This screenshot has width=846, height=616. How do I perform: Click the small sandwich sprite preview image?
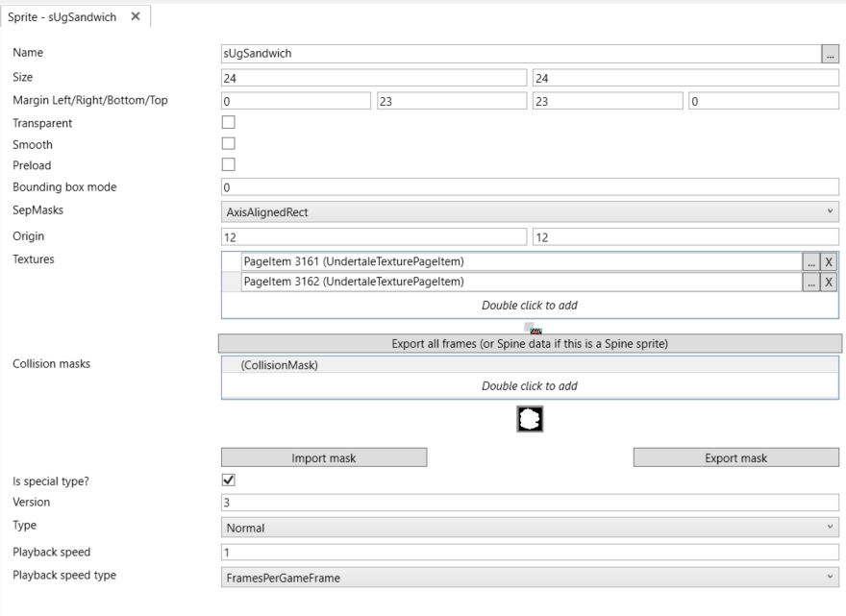(x=535, y=331)
